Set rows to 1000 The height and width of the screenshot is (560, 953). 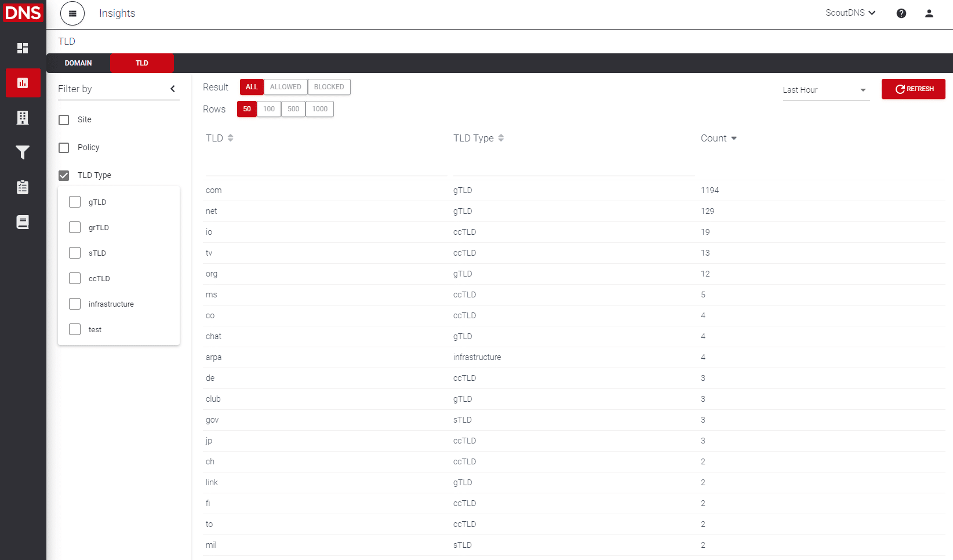tap(320, 109)
